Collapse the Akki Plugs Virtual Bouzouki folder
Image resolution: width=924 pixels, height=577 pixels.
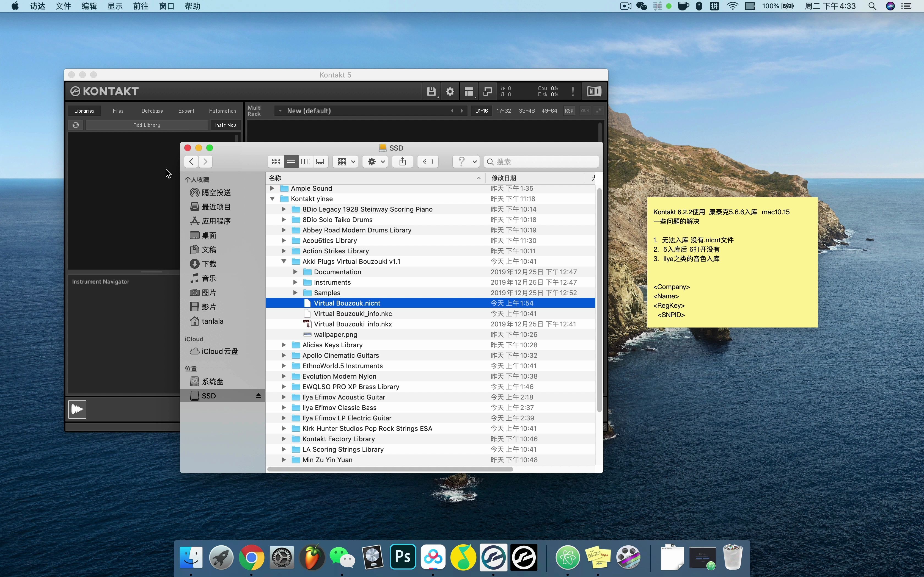coord(284,261)
